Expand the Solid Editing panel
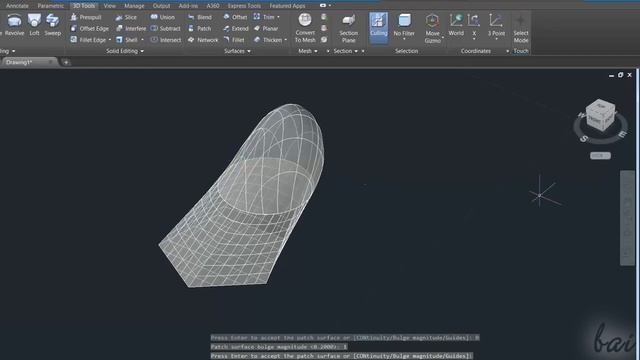The width and height of the screenshot is (640, 360). tap(125, 51)
